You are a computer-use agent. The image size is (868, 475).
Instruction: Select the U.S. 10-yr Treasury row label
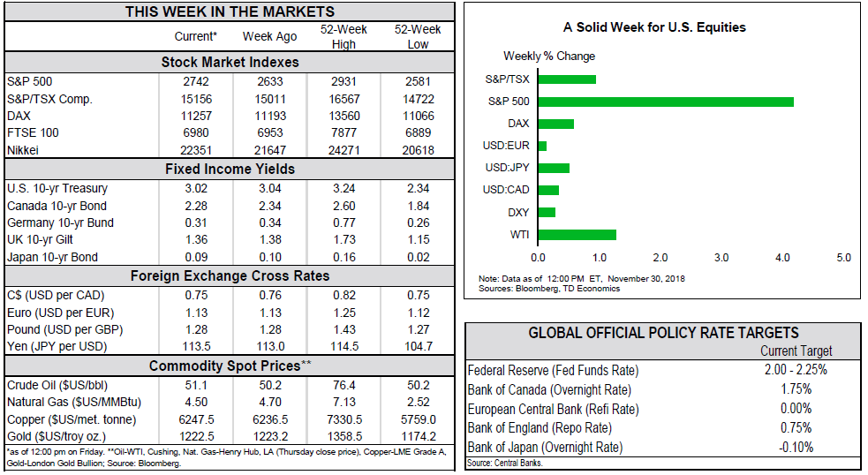point(57,187)
